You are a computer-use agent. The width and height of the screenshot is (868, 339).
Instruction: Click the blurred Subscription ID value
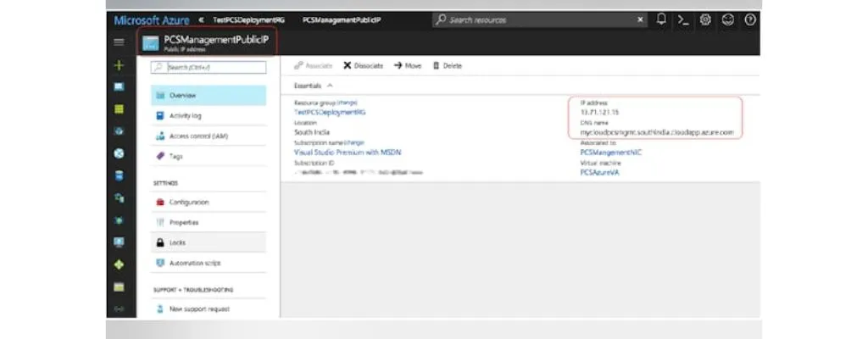[359, 173]
